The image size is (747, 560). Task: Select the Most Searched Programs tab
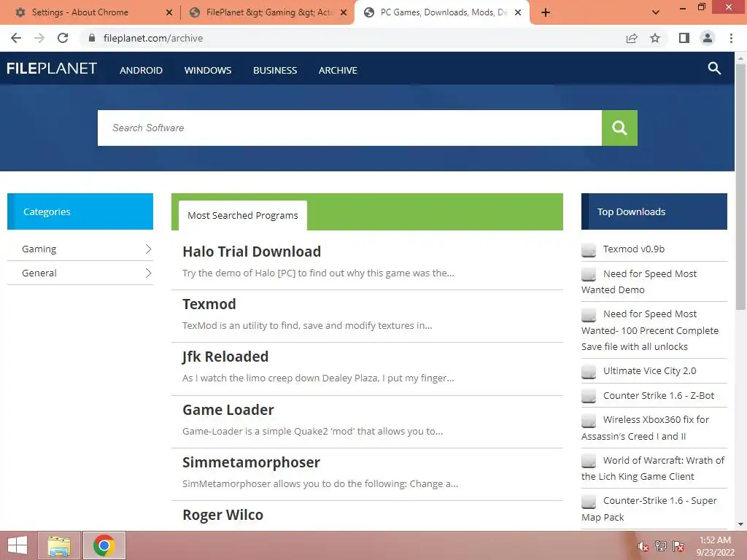tap(243, 215)
